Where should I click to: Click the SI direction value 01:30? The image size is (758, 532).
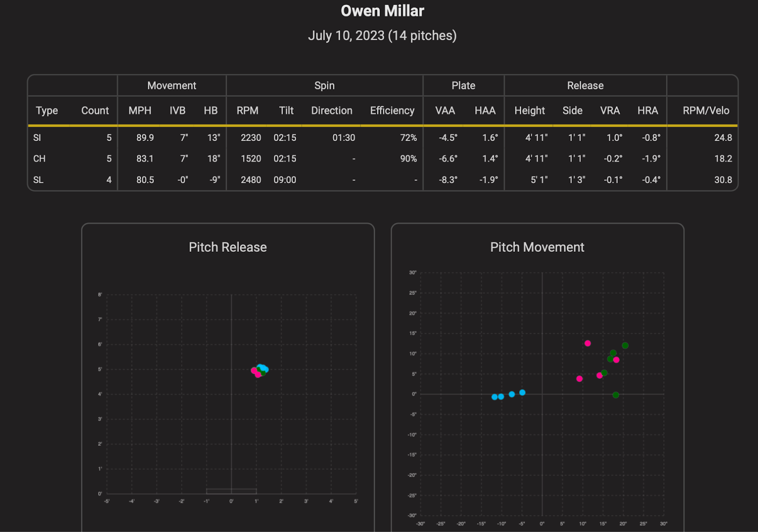(x=343, y=138)
